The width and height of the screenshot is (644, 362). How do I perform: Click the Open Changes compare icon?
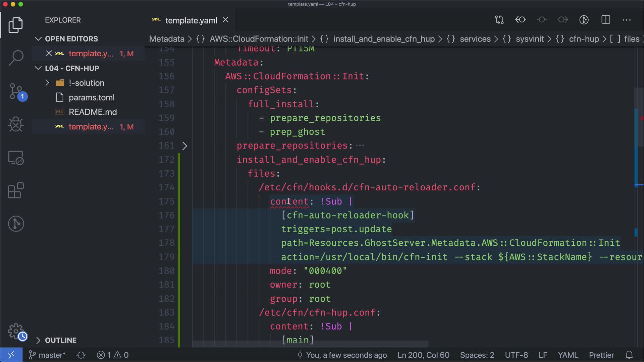(x=499, y=20)
